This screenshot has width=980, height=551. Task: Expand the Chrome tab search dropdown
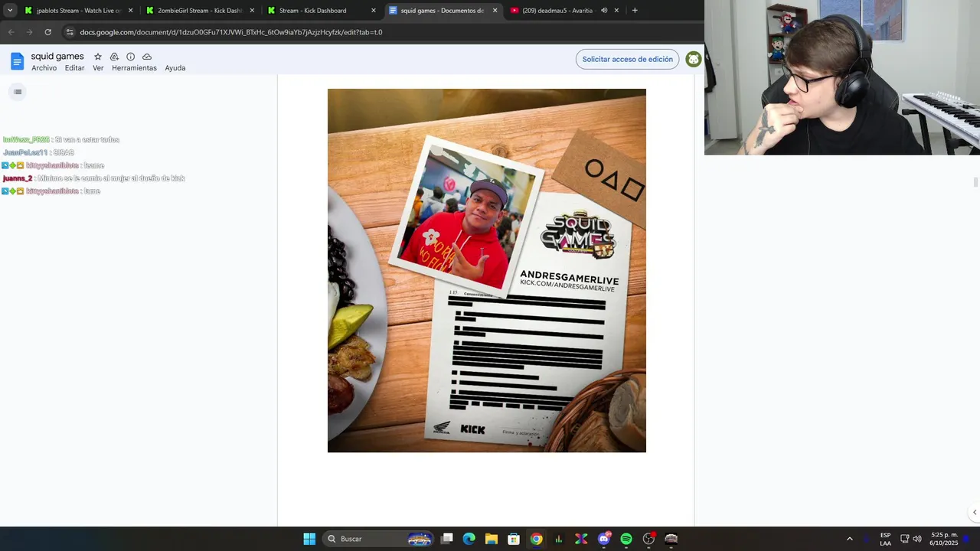click(x=10, y=11)
